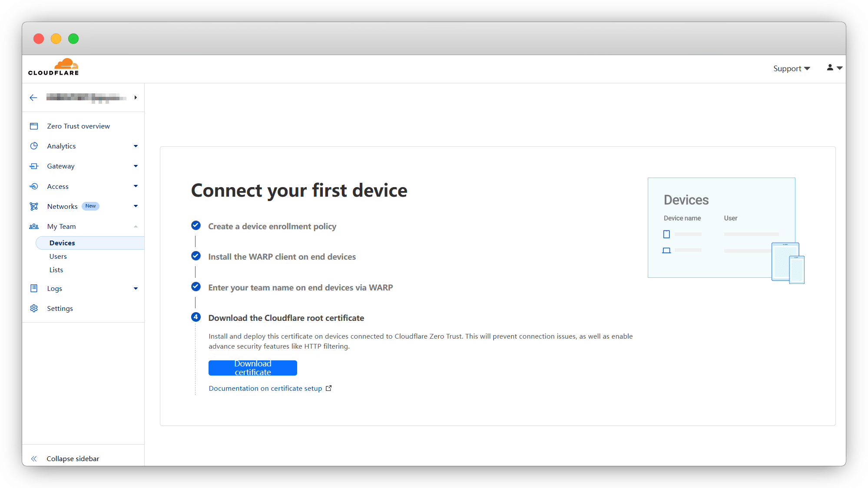Click the external link icon after Documentation
This screenshot has height=488, width=868.
click(x=329, y=388)
